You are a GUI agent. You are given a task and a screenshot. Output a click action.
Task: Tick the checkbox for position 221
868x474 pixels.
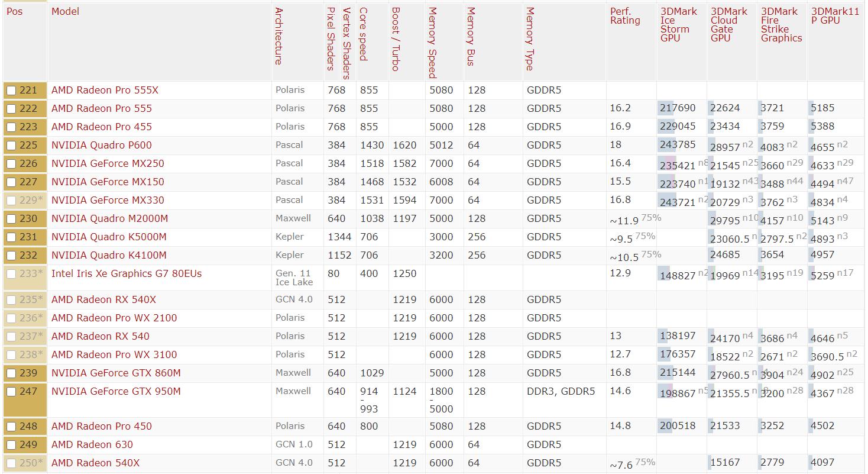tap(11, 91)
